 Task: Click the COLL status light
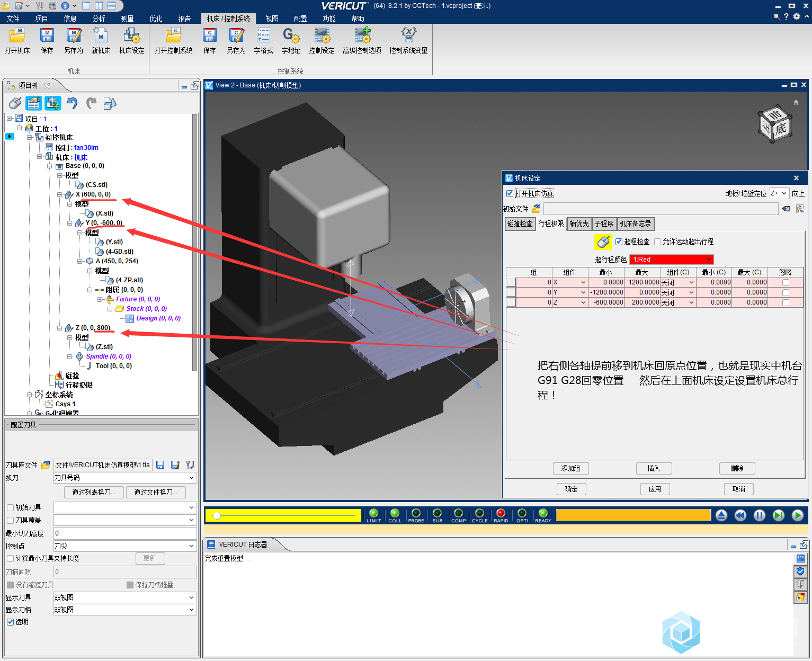tap(395, 515)
